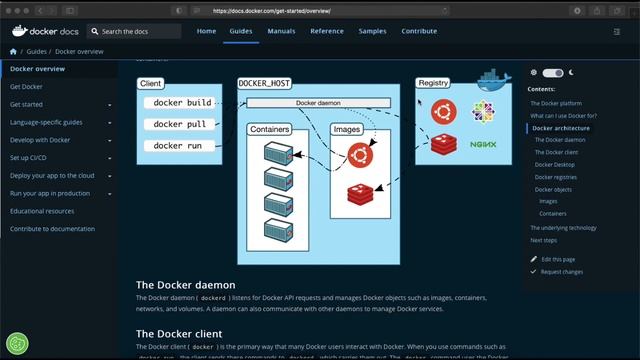The width and height of the screenshot is (640, 360).
Task: Click the Safari back arrow
Action: (40, 11)
